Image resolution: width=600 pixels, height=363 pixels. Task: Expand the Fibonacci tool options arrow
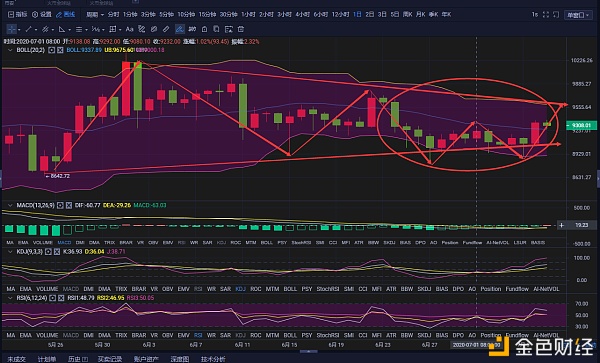(103, 29)
